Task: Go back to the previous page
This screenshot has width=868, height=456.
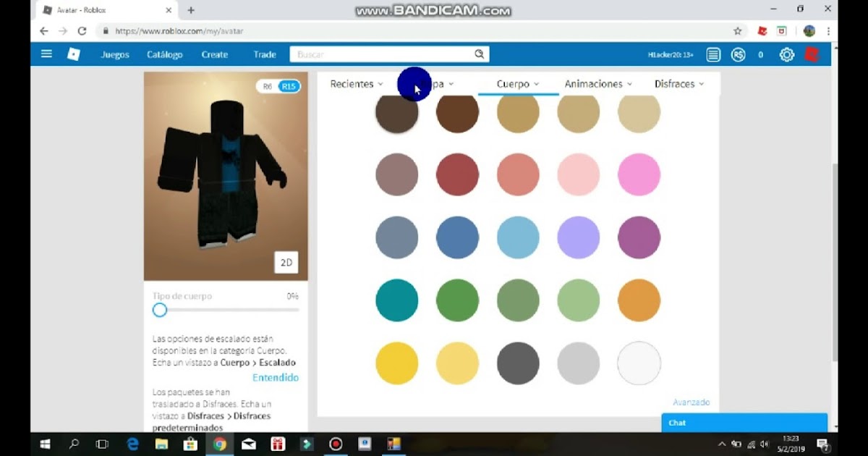Action: 44,31
